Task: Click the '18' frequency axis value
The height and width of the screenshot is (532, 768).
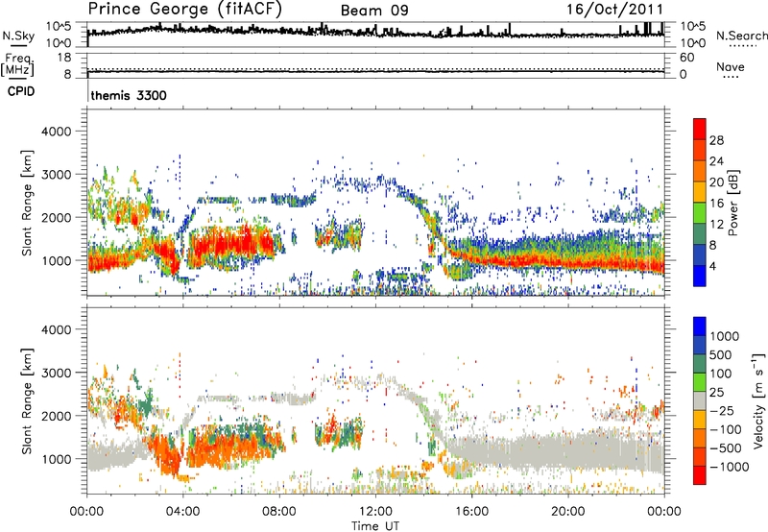Action: click(x=63, y=58)
